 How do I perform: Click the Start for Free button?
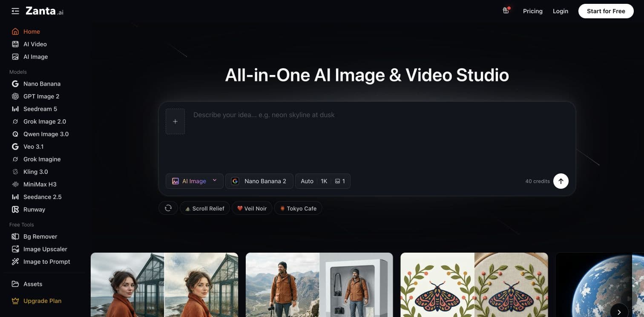click(x=606, y=11)
